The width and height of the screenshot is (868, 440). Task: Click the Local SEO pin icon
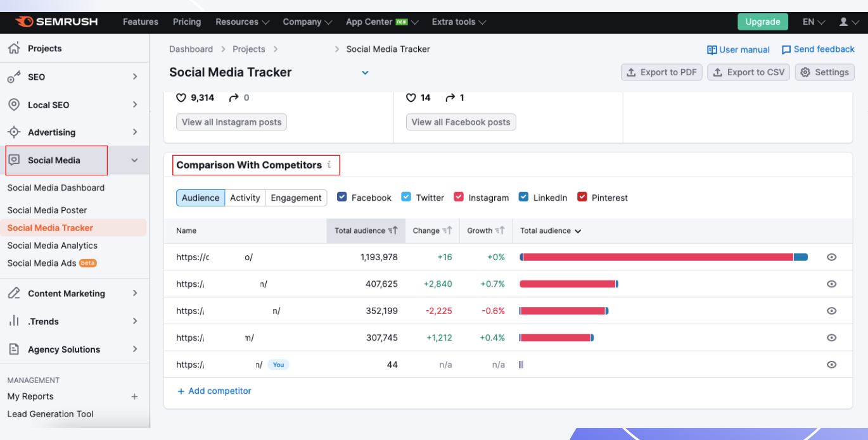pyautogui.click(x=14, y=104)
